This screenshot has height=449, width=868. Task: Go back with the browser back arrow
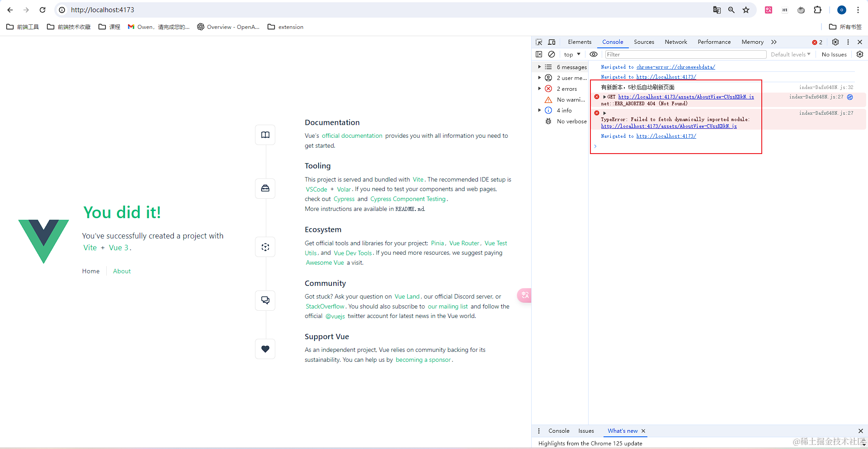[10, 10]
